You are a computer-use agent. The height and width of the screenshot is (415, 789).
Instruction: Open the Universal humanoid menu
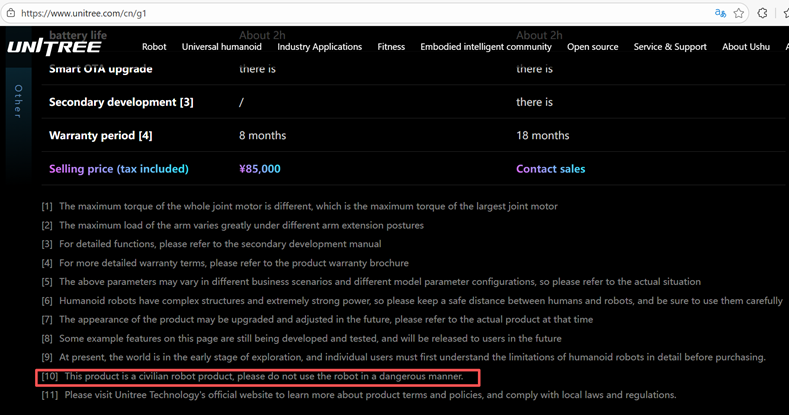(222, 47)
